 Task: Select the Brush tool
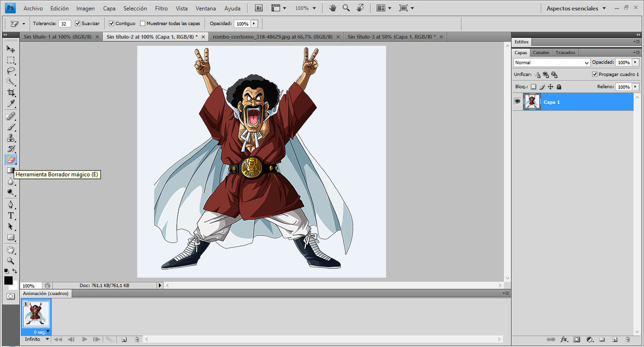11,127
